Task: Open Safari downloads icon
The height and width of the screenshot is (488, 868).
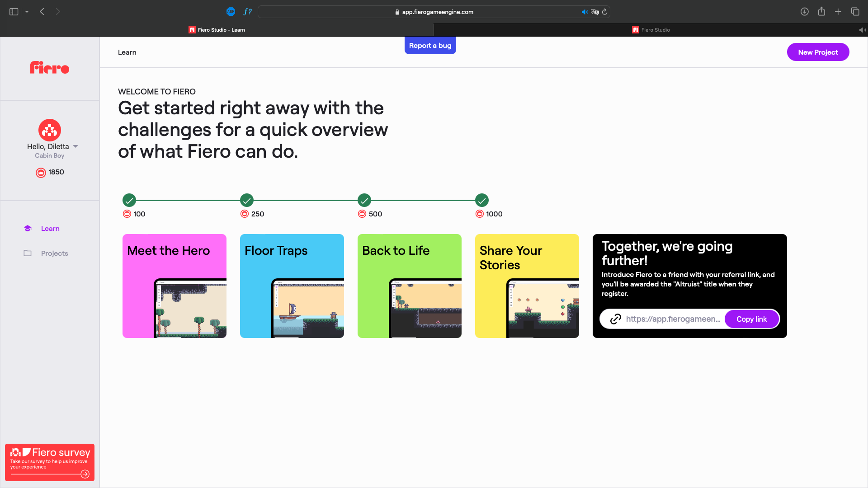Action: (805, 12)
